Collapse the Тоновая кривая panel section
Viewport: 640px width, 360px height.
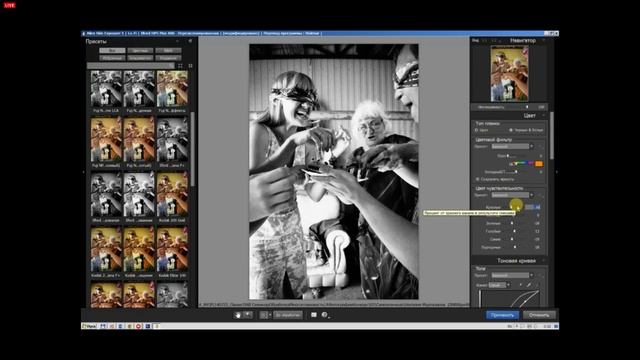(x=544, y=260)
